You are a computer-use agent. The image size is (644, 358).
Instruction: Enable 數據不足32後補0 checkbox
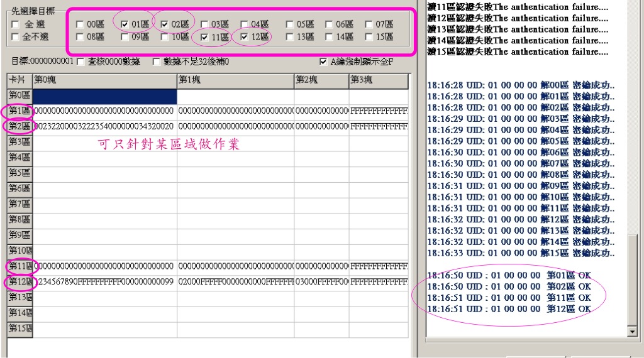click(157, 62)
